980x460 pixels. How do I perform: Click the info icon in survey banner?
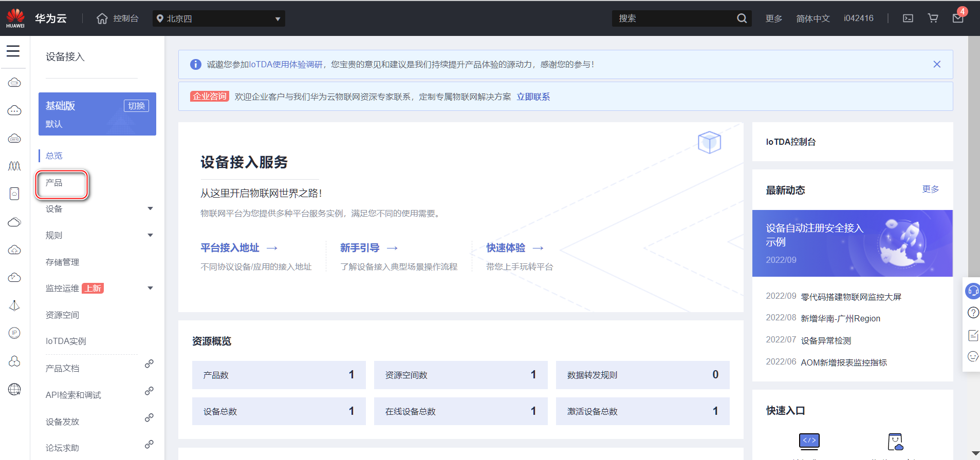196,64
